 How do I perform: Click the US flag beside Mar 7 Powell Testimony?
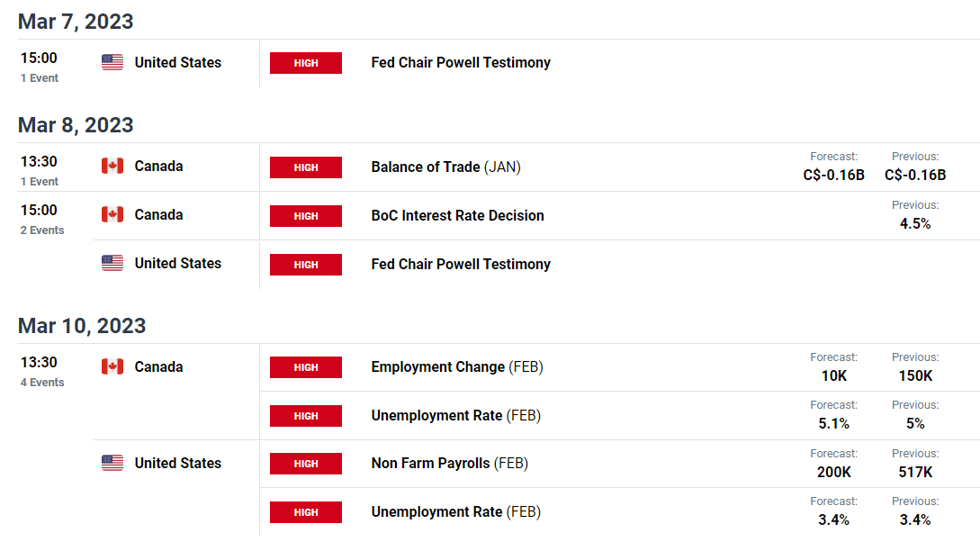[x=112, y=62]
